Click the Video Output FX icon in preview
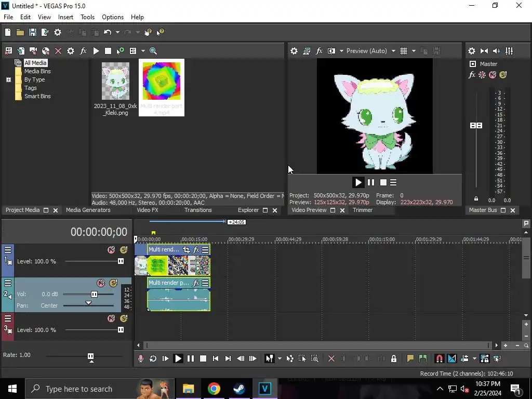The width and height of the screenshot is (532, 399). (319, 51)
